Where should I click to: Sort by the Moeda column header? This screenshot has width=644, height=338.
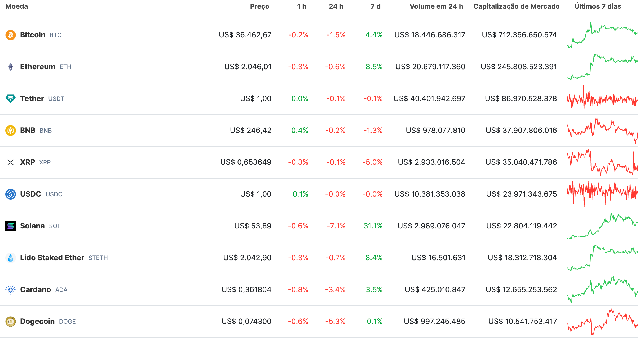click(x=16, y=6)
